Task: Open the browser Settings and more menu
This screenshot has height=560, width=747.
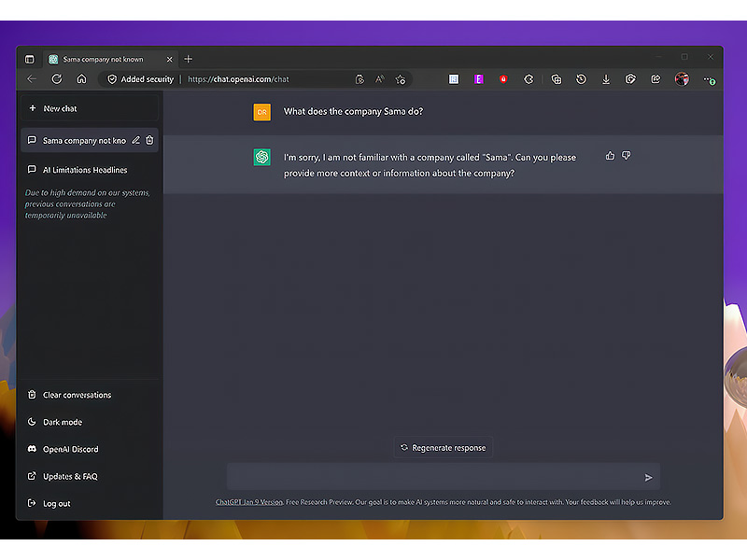Action: pos(709,80)
